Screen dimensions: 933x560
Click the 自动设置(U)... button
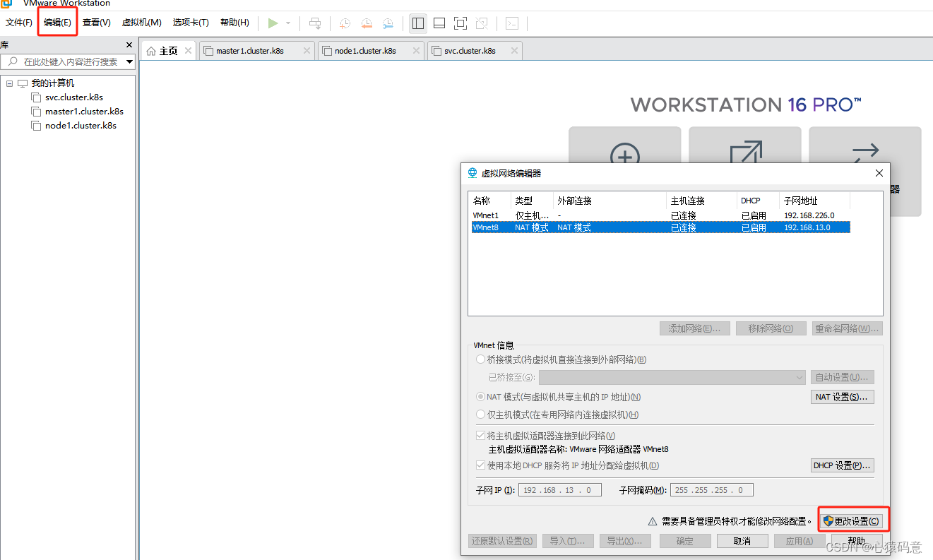843,377
